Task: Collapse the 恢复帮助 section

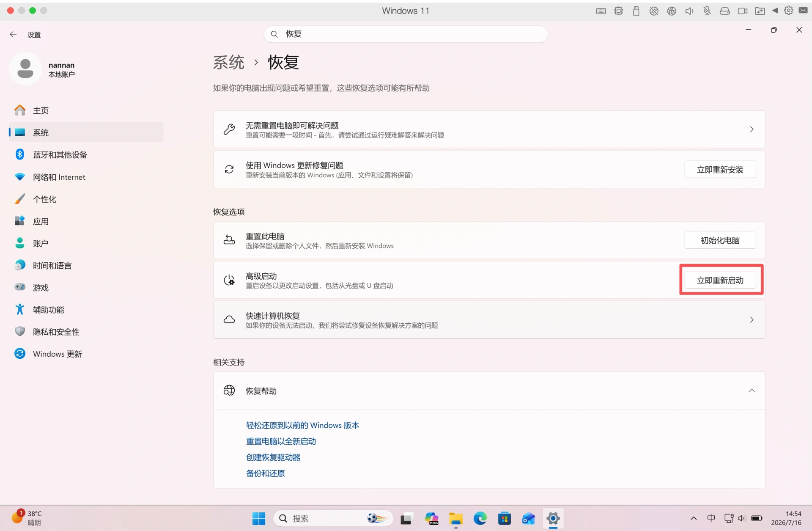Action: click(752, 391)
